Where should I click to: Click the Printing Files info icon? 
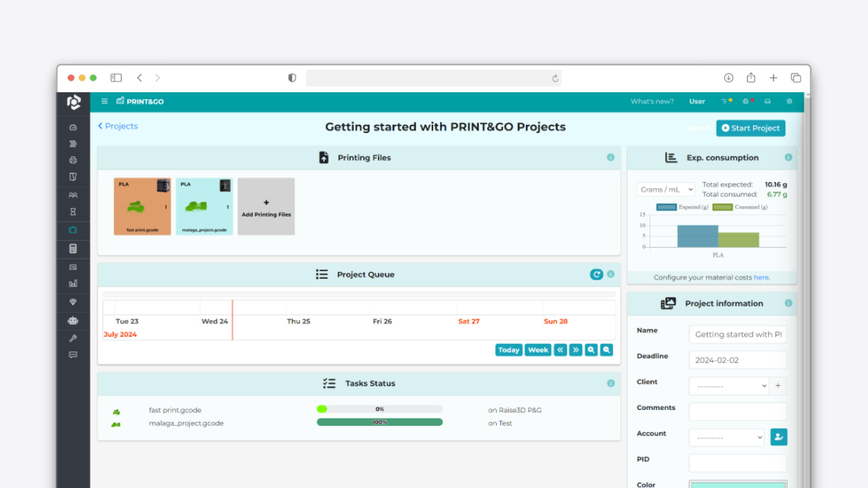611,157
